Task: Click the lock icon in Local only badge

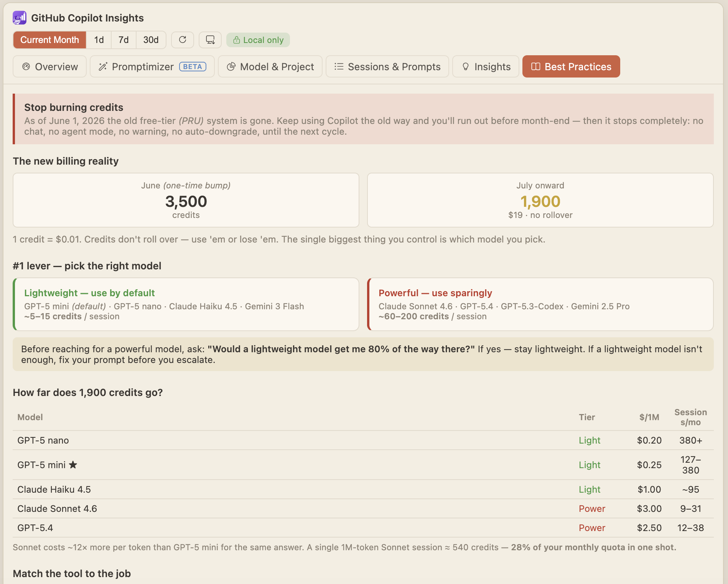Action: point(237,40)
